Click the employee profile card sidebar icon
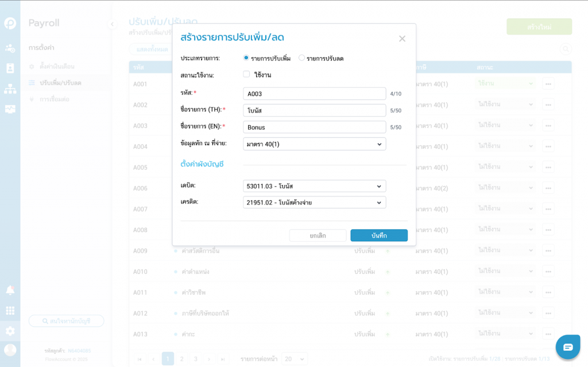Screen dimensions: 588x367 coord(10,68)
